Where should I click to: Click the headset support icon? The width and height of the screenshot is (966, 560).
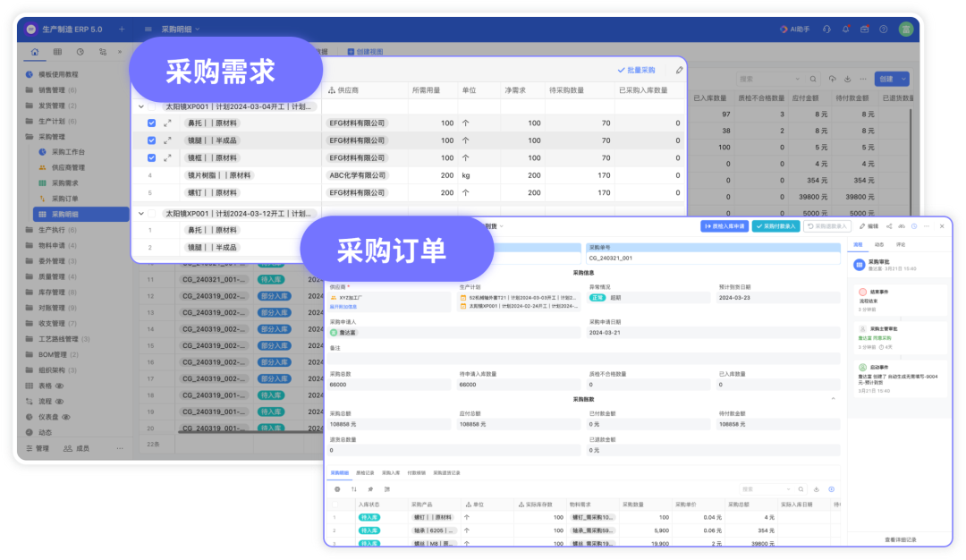[x=826, y=29]
